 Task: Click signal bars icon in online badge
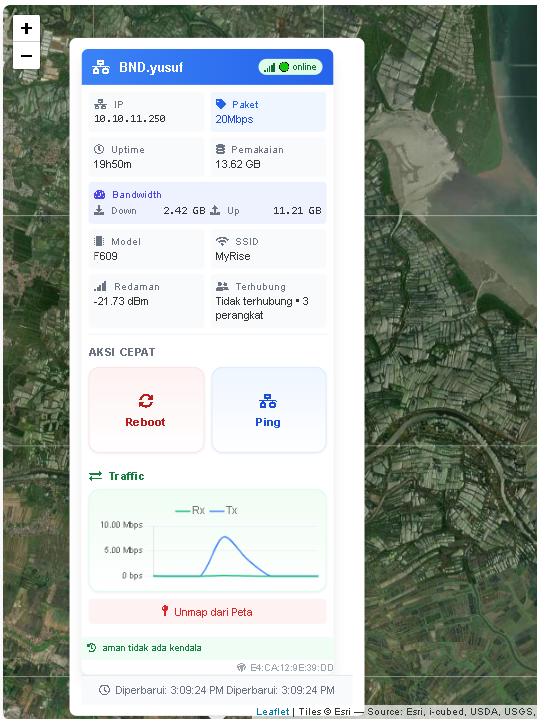pyautogui.click(x=270, y=67)
